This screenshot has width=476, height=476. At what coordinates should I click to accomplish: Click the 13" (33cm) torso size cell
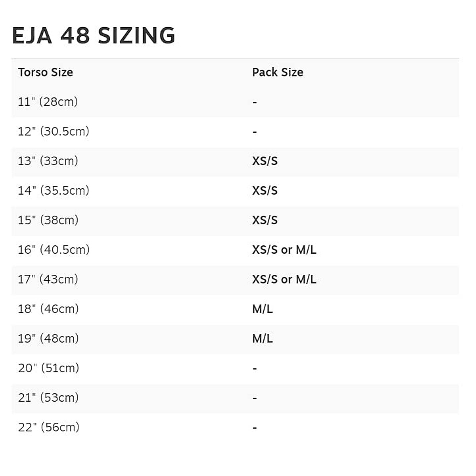click(48, 161)
